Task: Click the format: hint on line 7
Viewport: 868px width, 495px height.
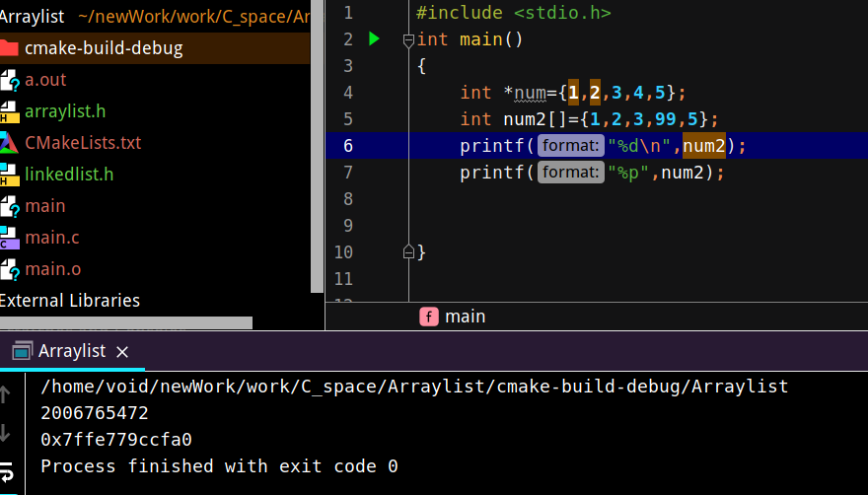Action: [571, 173]
